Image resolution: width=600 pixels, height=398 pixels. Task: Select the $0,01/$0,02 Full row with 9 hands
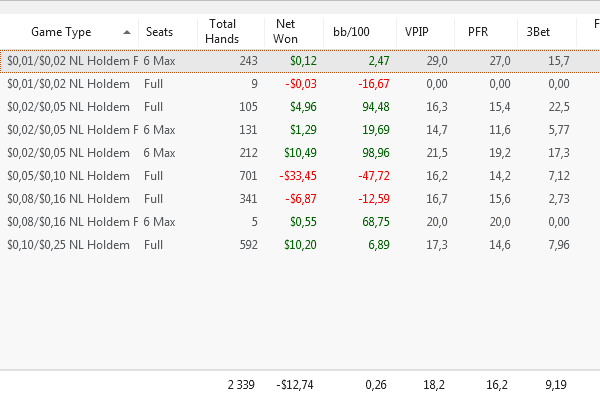(300, 84)
